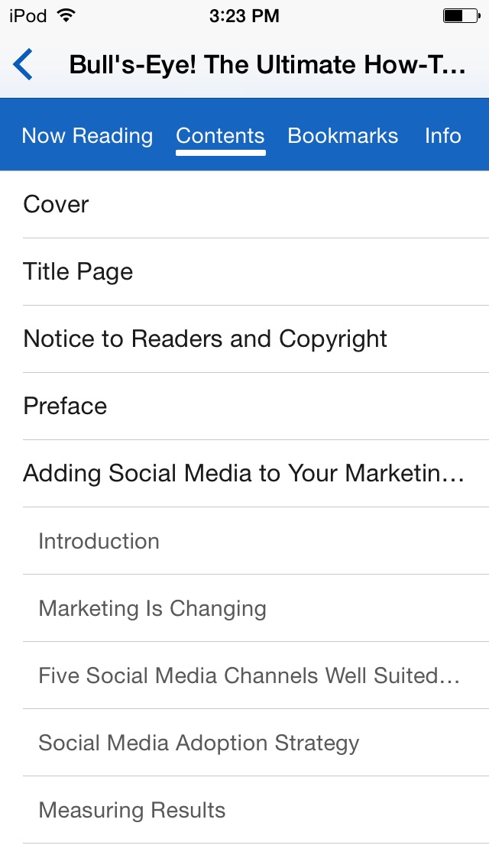Select the Contents tab
The width and height of the screenshot is (489, 868).
220,136
